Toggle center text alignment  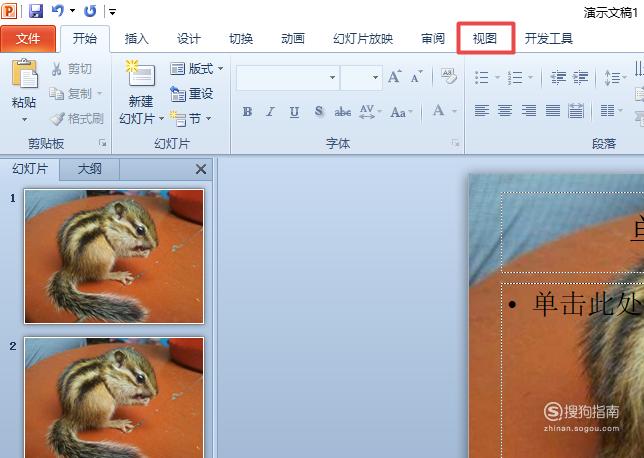[505, 110]
